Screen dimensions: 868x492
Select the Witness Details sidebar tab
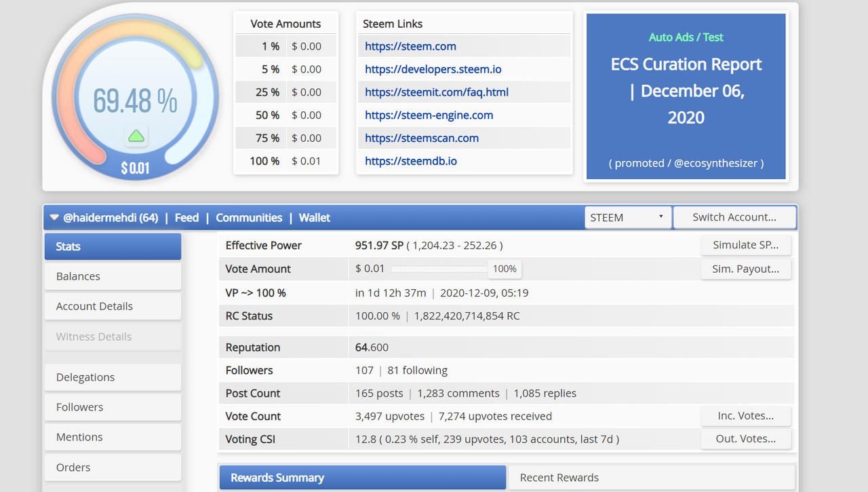[113, 337]
